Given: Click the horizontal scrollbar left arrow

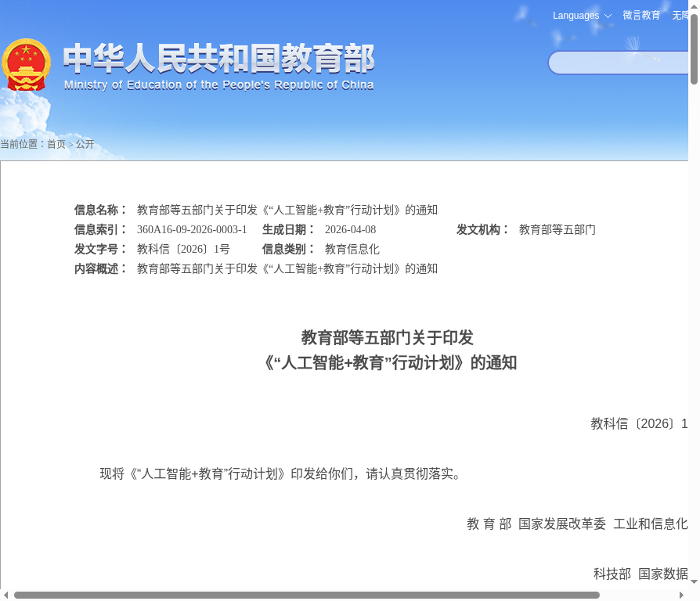Looking at the screenshot, I should tap(6, 595).
